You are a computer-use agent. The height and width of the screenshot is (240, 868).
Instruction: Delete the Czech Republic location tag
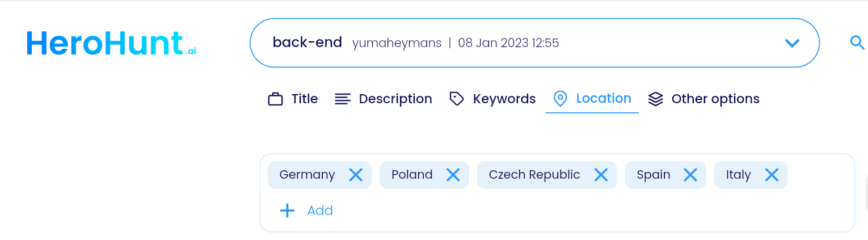[601, 175]
